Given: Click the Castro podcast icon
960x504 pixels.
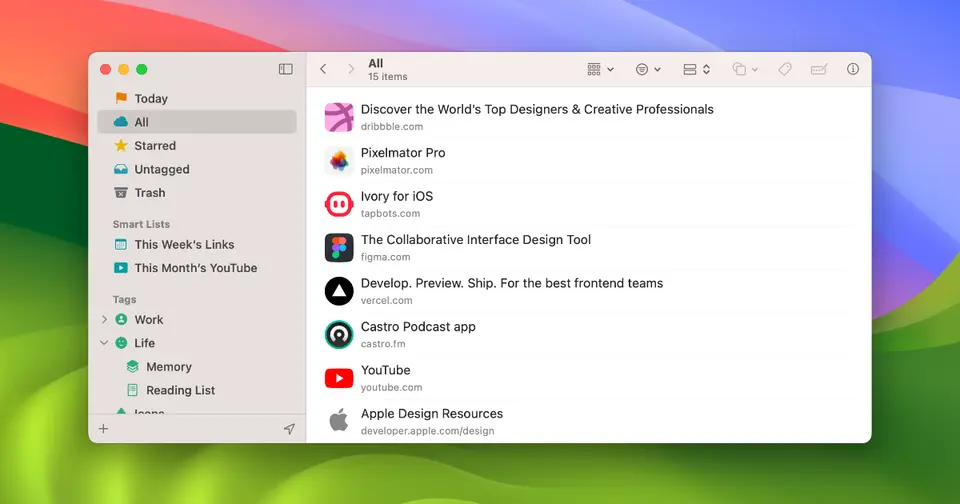Looking at the screenshot, I should 339,335.
